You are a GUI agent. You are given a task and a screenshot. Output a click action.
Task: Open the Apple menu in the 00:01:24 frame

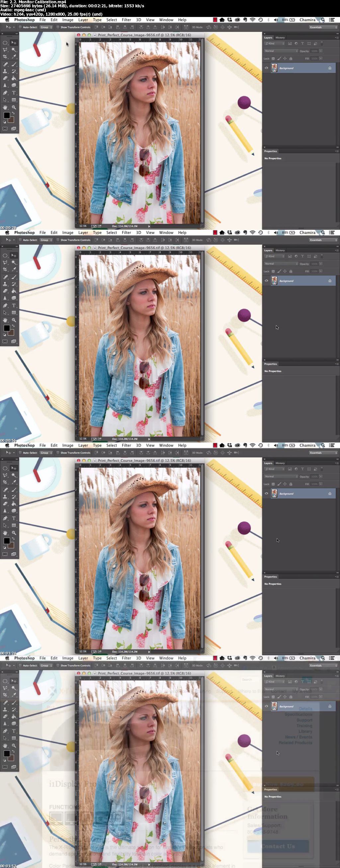(x=7, y=445)
